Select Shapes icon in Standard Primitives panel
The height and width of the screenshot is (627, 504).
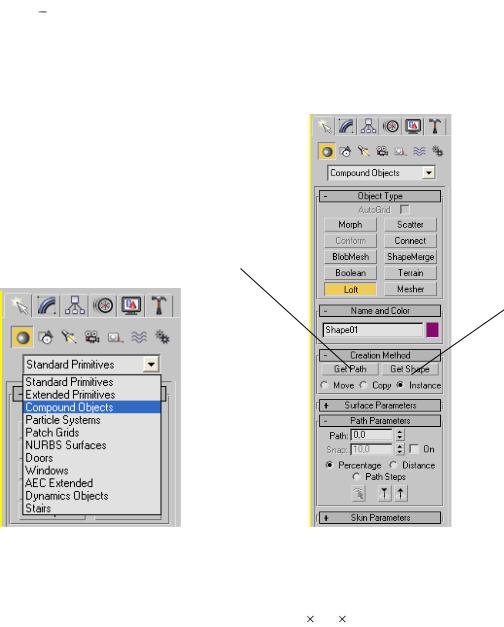(x=46, y=337)
